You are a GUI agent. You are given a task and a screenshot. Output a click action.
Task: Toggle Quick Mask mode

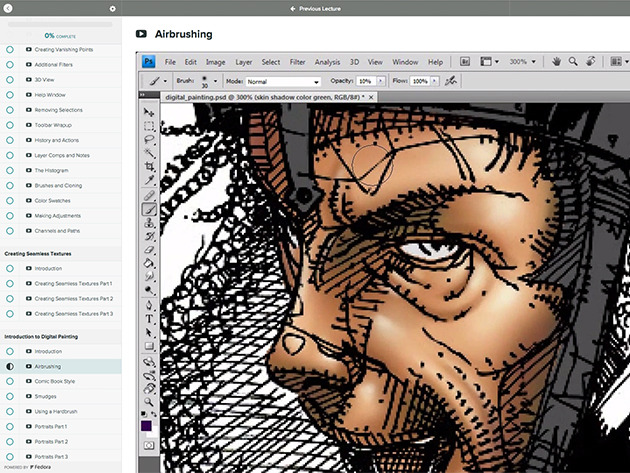149,445
